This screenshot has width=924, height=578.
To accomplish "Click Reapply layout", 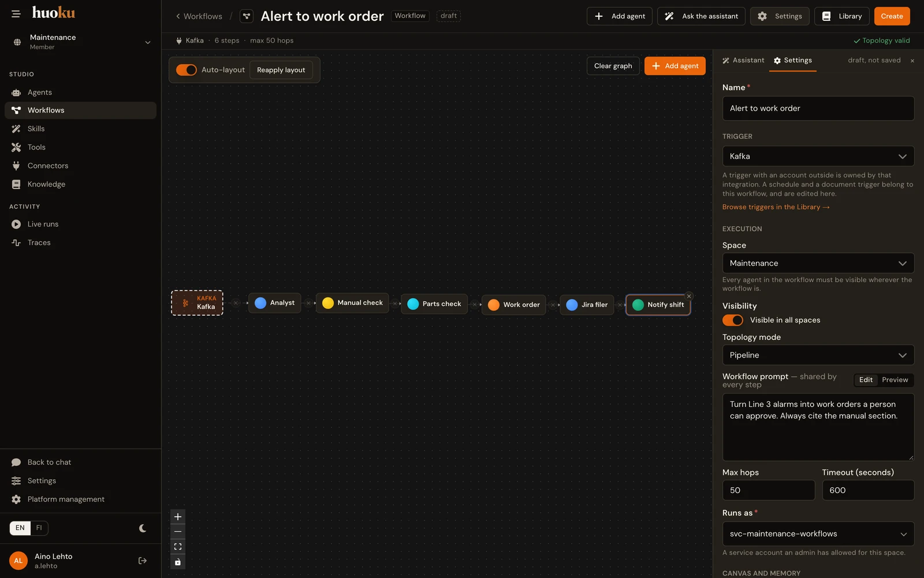I will [281, 70].
